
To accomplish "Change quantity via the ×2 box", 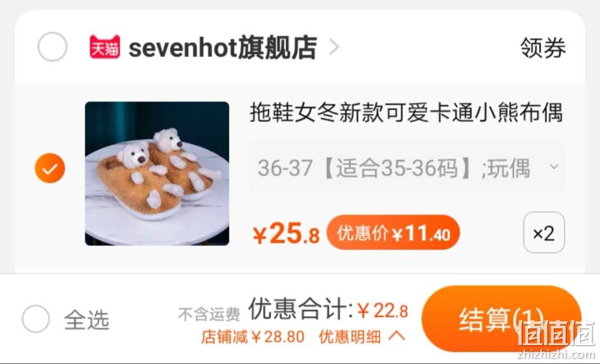I will click(544, 232).
